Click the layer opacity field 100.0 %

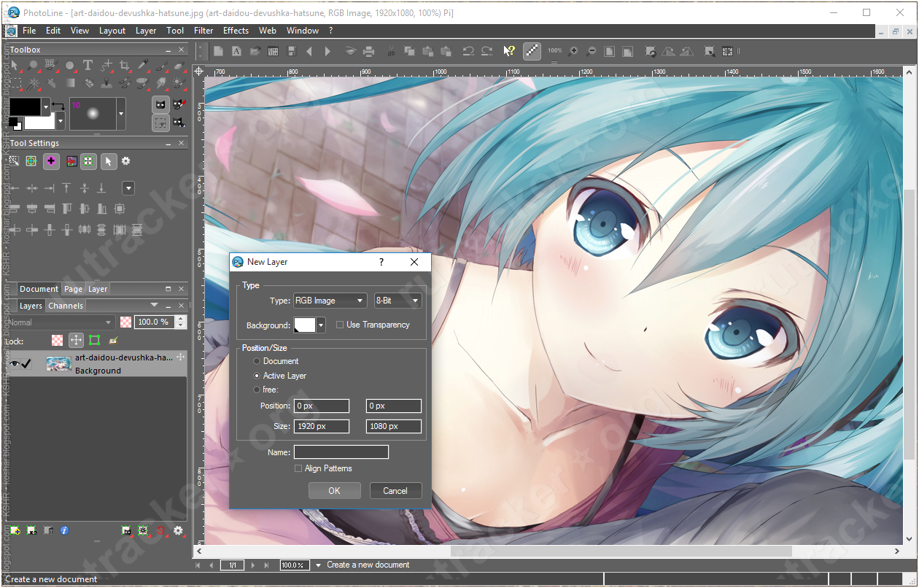154,322
